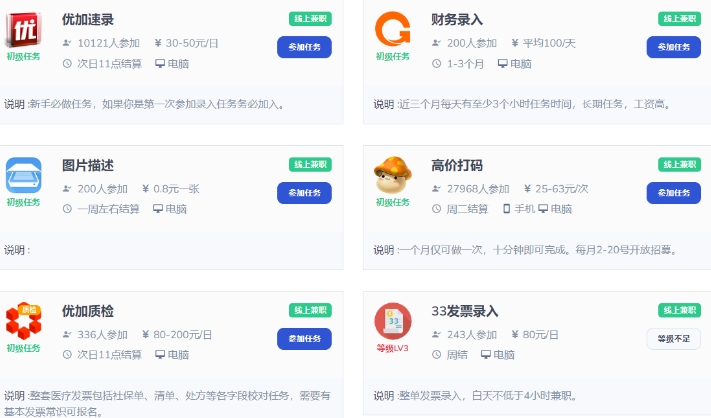Click the 线上兼职 tag on 高价打码
Image resolution: width=711 pixels, height=418 pixels.
680,165
